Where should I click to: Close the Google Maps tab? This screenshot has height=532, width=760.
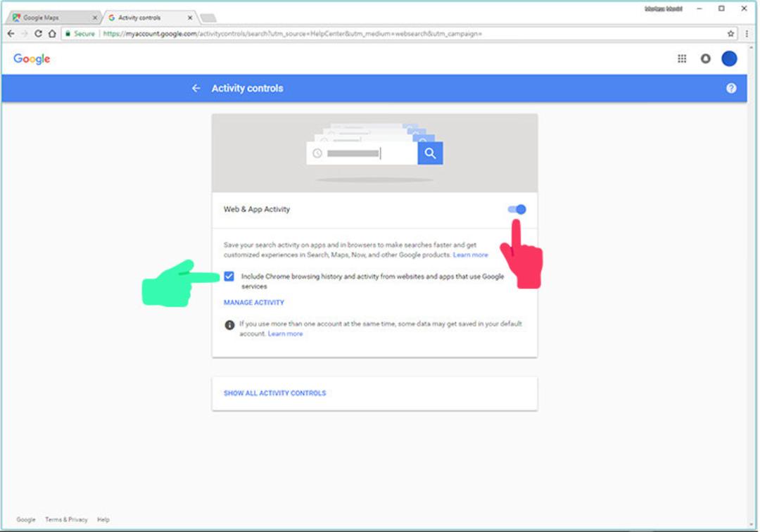click(95, 18)
